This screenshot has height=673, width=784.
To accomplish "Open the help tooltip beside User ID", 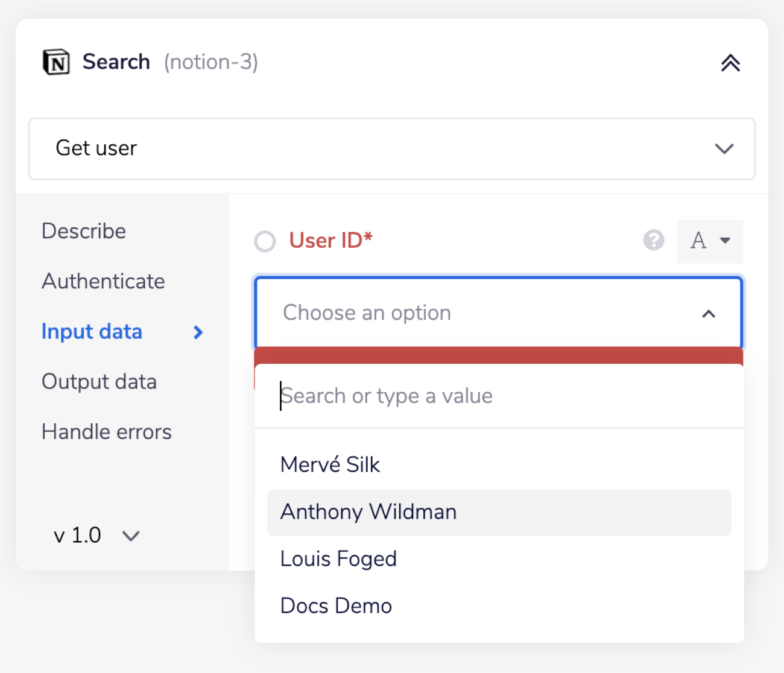I will [654, 241].
